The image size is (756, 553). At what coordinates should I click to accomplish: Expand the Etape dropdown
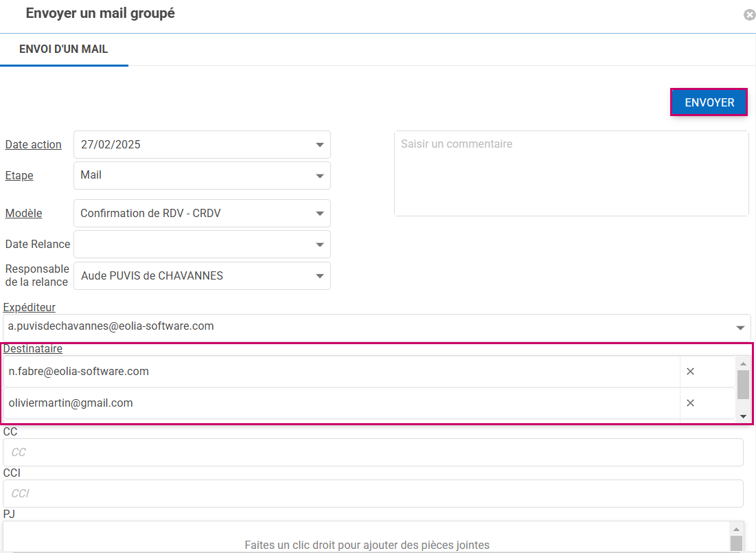coord(319,176)
